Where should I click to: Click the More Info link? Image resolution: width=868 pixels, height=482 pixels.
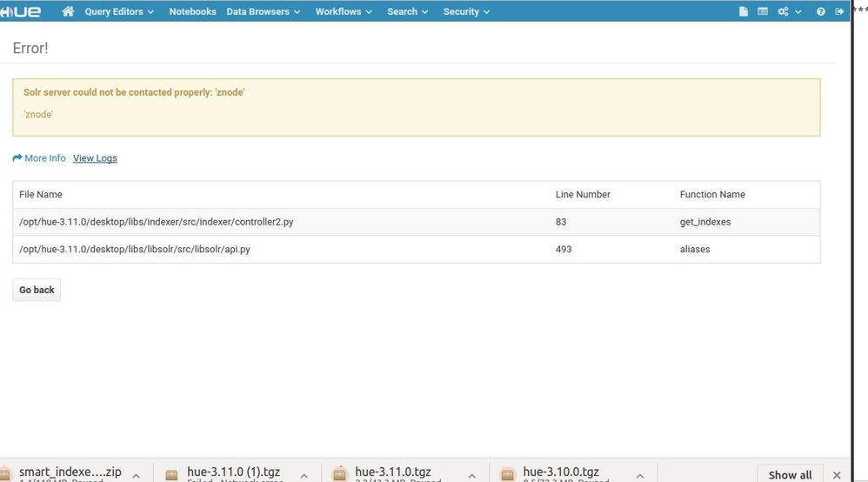pyautogui.click(x=39, y=157)
